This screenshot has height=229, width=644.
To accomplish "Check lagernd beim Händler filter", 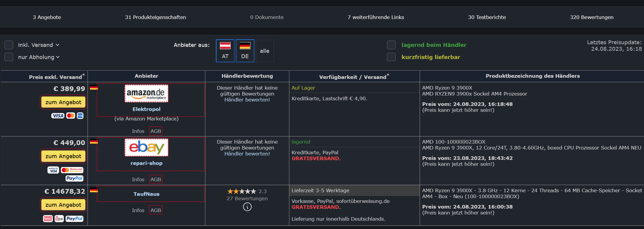I will [x=391, y=45].
